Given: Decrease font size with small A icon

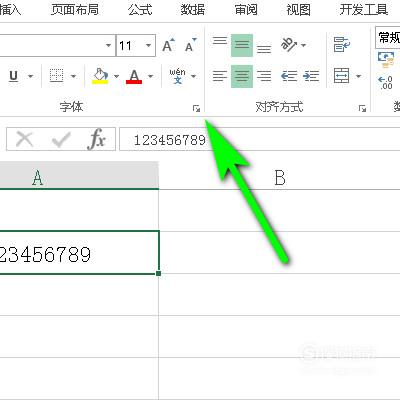Looking at the screenshot, I should 190,45.
